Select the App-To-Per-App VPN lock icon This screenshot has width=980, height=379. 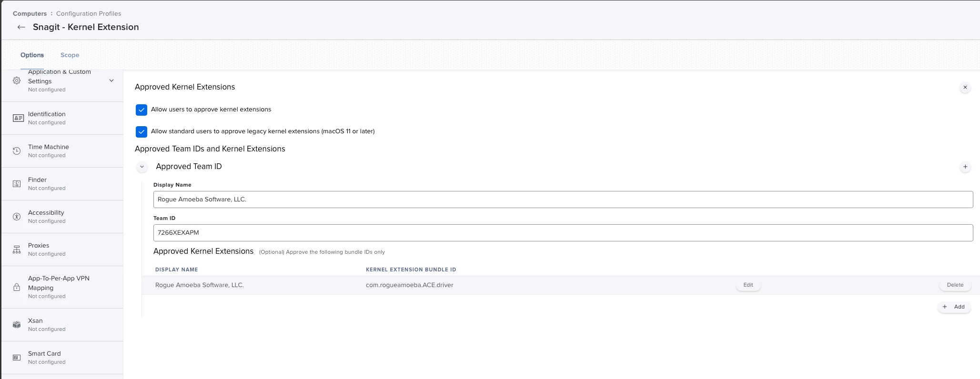[17, 287]
